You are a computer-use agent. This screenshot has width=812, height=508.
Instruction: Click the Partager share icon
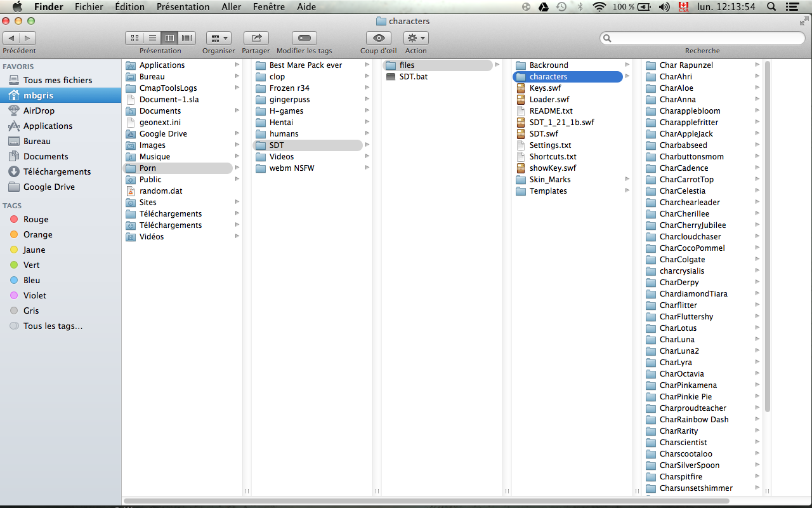coord(256,38)
